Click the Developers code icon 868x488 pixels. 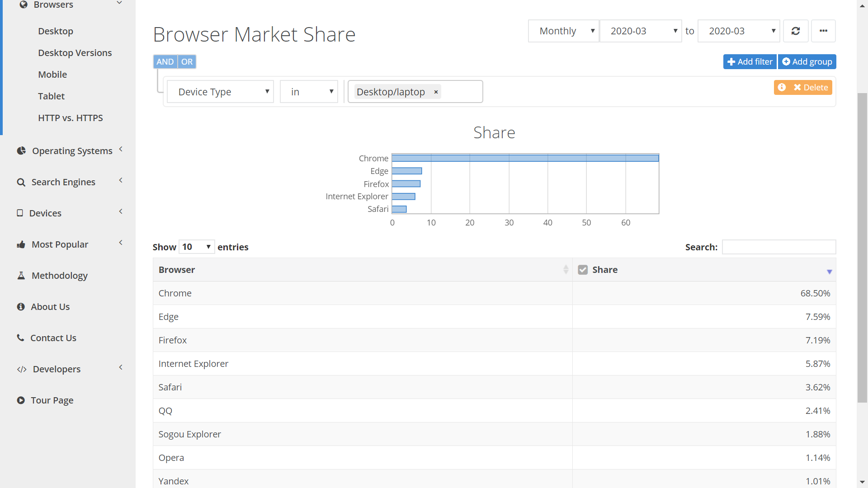point(22,369)
